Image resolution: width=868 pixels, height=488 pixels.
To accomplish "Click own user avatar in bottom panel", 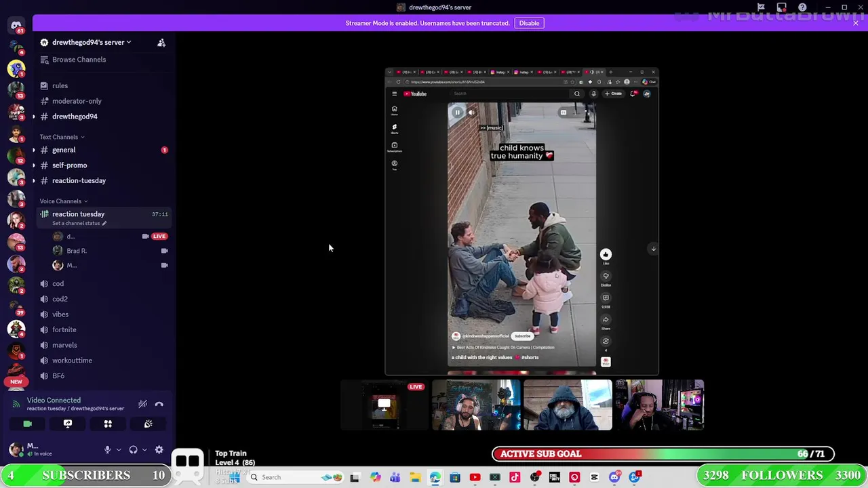I will pos(16,449).
